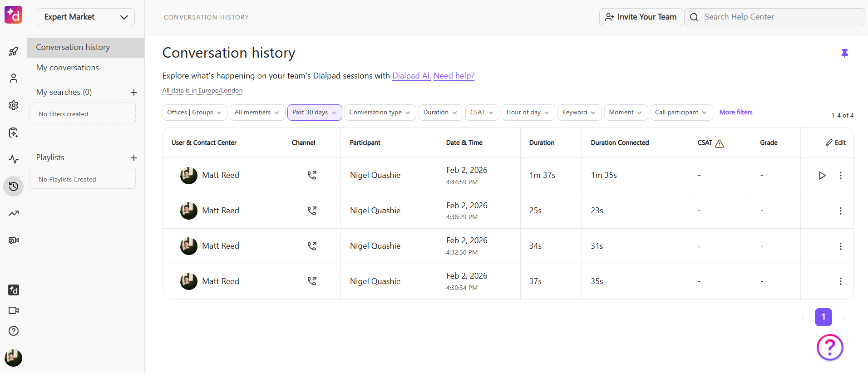Click My searches (0) heading
Viewport: 868px width, 373px height.
point(64,92)
